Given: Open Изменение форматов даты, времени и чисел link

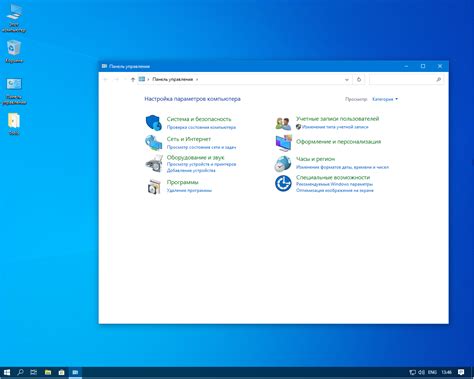Looking at the screenshot, I should [342, 167].
